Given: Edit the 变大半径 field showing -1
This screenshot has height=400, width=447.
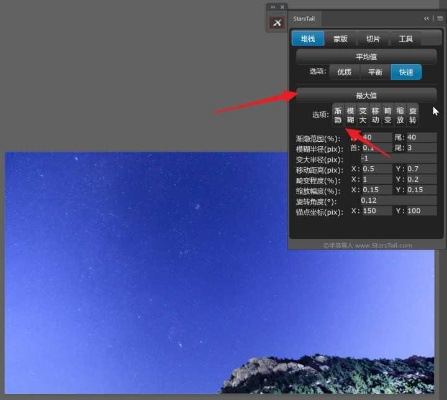Looking at the screenshot, I should (x=399, y=158).
